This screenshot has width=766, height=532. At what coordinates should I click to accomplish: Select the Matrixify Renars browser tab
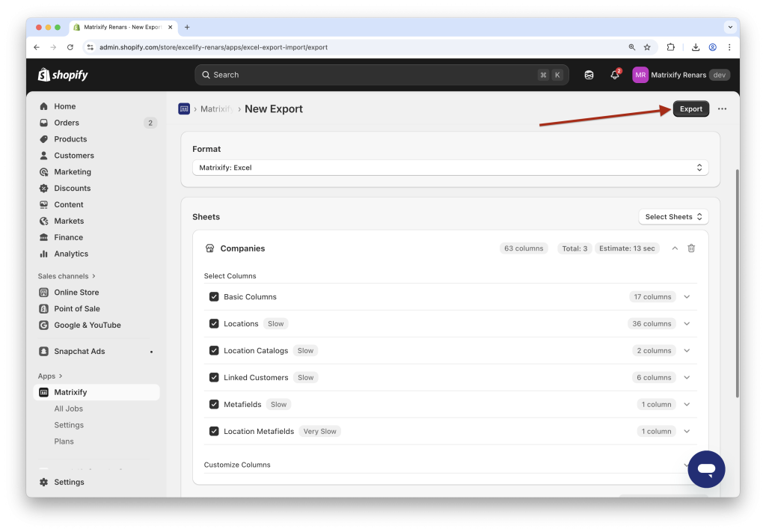120,27
